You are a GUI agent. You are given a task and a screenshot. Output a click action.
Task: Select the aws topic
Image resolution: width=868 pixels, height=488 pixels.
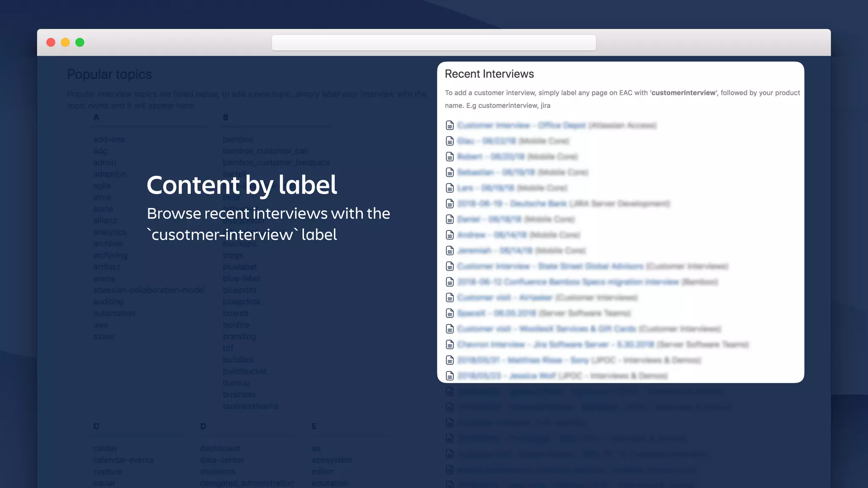point(100,325)
